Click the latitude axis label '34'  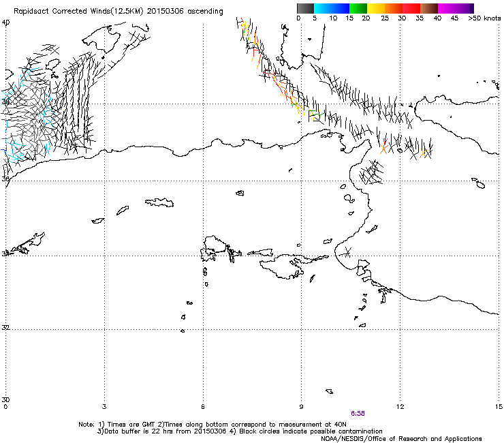coord(5,254)
